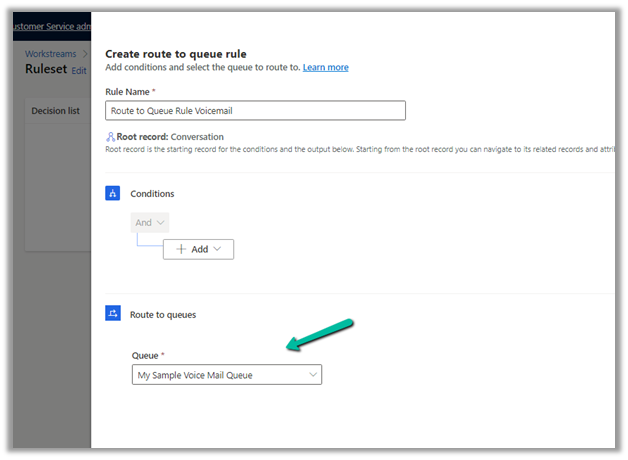This screenshot has height=460, width=628.
Task: Focus the Rule Name text field
Action: point(255,111)
